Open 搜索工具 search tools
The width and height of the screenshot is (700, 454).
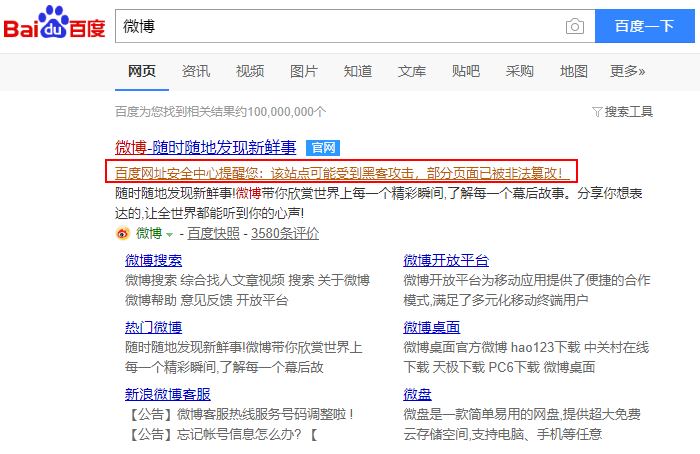[629, 112]
